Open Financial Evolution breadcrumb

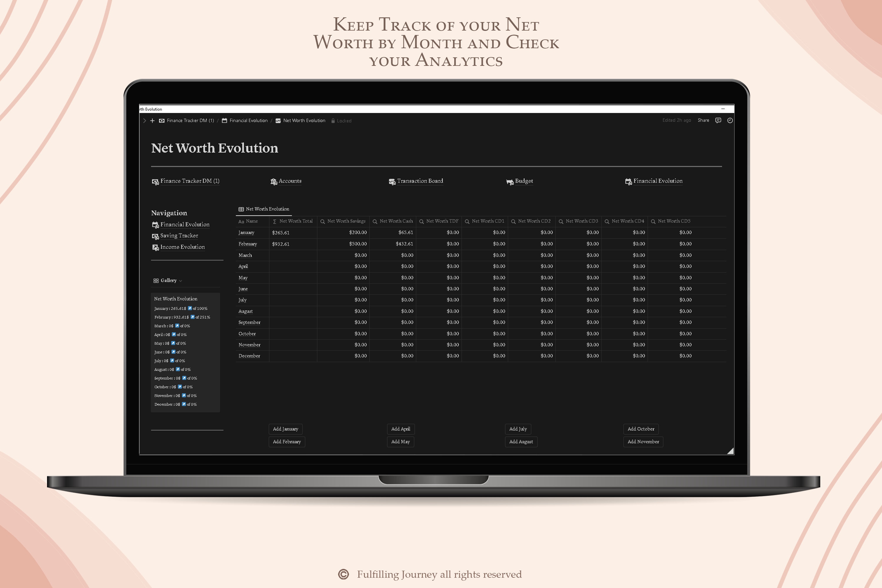pyautogui.click(x=245, y=121)
